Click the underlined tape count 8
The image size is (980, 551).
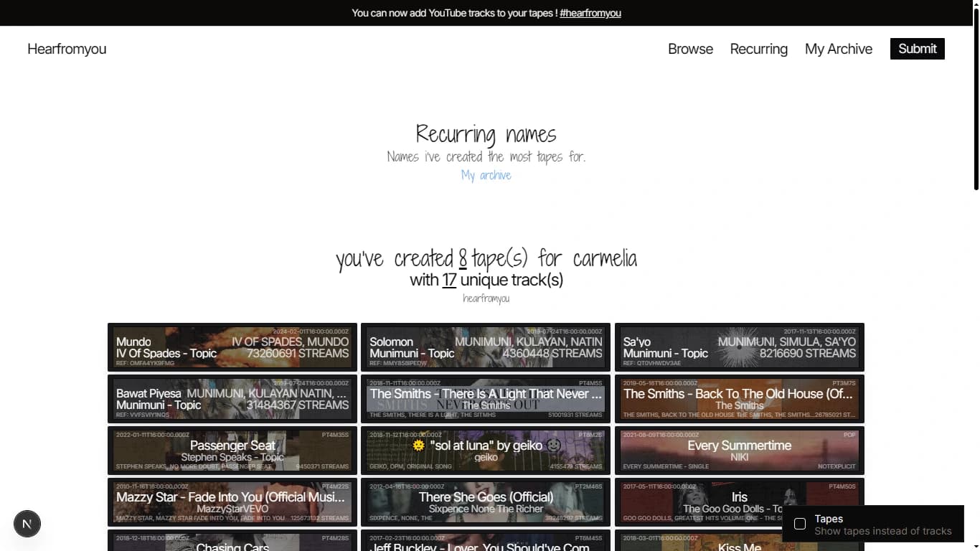(x=463, y=259)
